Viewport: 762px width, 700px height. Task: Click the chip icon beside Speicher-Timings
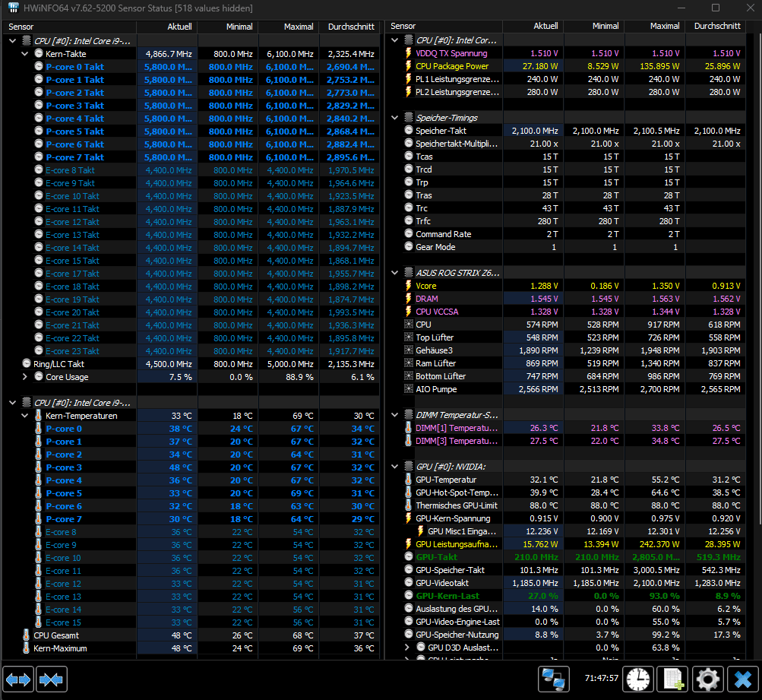click(x=409, y=118)
